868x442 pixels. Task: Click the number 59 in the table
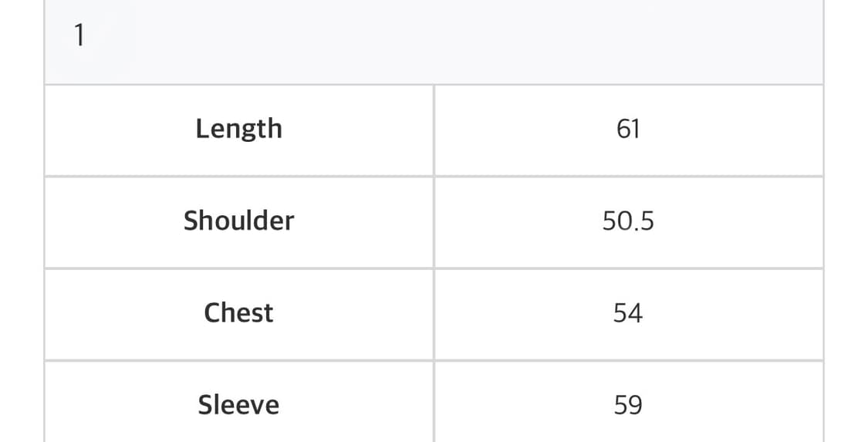[x=628, y=405]
